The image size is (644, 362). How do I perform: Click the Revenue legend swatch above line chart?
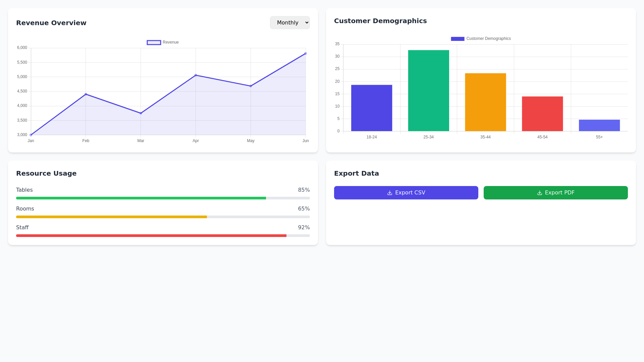[x=154, y=42]
